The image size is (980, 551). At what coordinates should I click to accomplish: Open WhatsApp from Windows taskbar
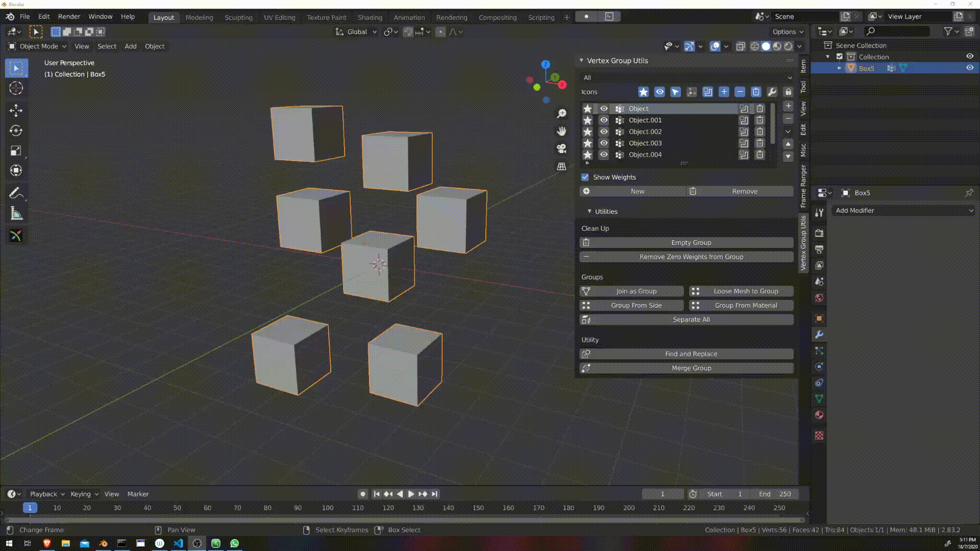[x=235, y=543]
